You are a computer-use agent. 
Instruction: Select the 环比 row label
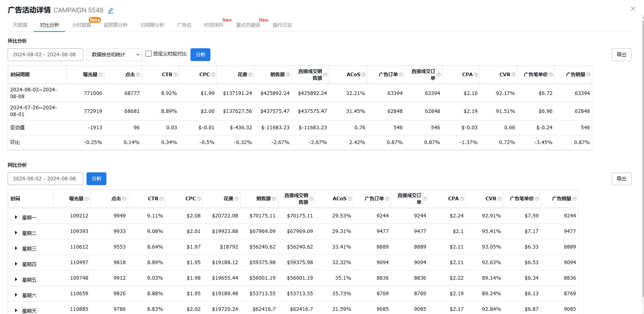coord(15,142)
